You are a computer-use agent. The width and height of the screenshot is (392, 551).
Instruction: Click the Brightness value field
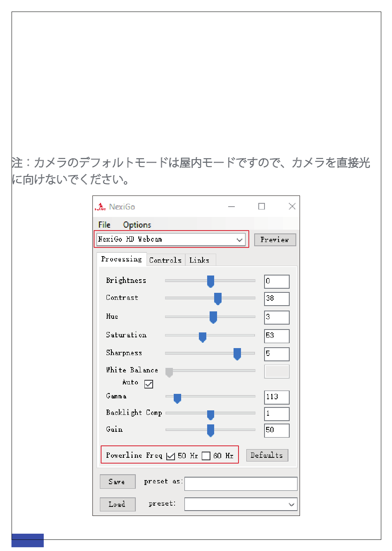277,282
